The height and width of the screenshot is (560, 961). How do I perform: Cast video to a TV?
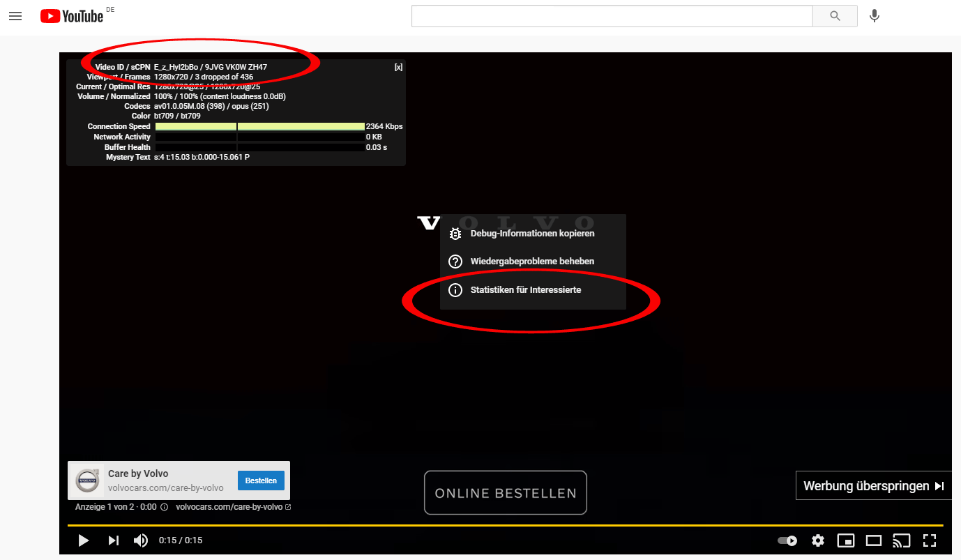[x=902, y=540]
